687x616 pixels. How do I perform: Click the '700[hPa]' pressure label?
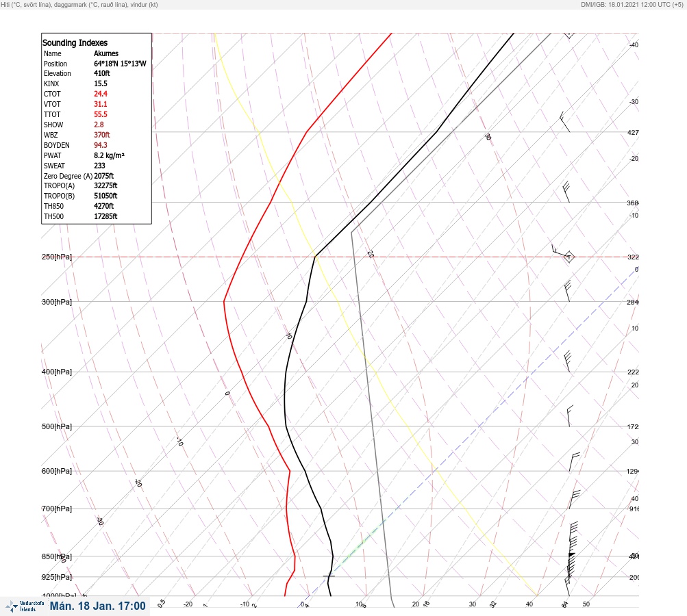point(57,509)
